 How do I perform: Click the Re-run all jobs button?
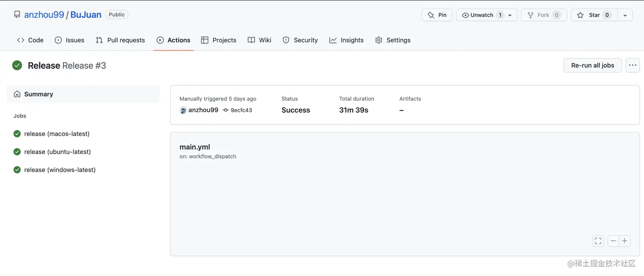click(x=592, y=65)
